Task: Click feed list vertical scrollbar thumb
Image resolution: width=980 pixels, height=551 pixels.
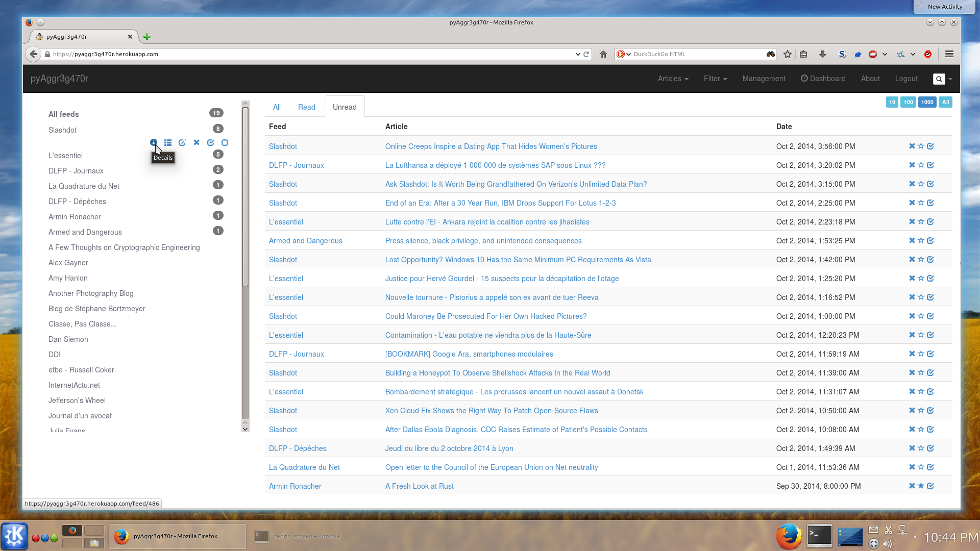Action: click(245, 196)
